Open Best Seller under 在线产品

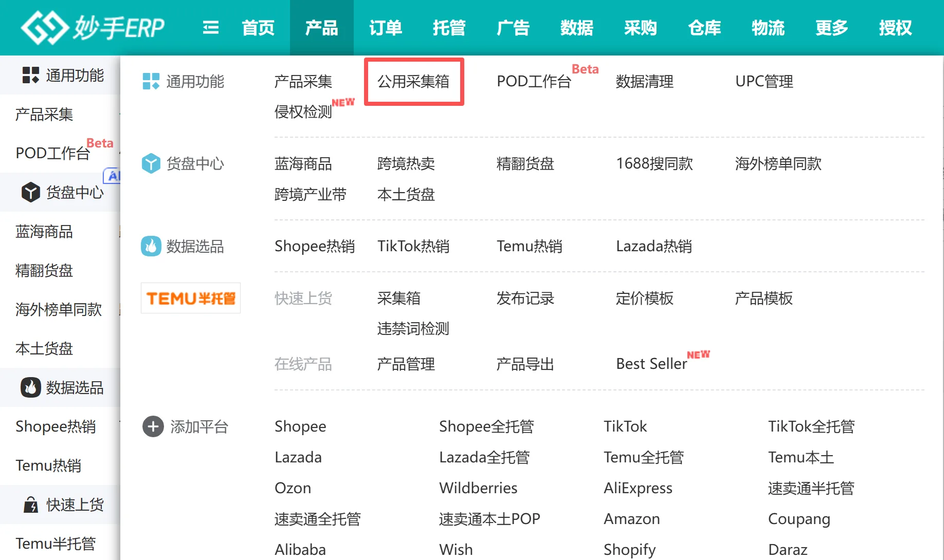(x=651, y=364)
